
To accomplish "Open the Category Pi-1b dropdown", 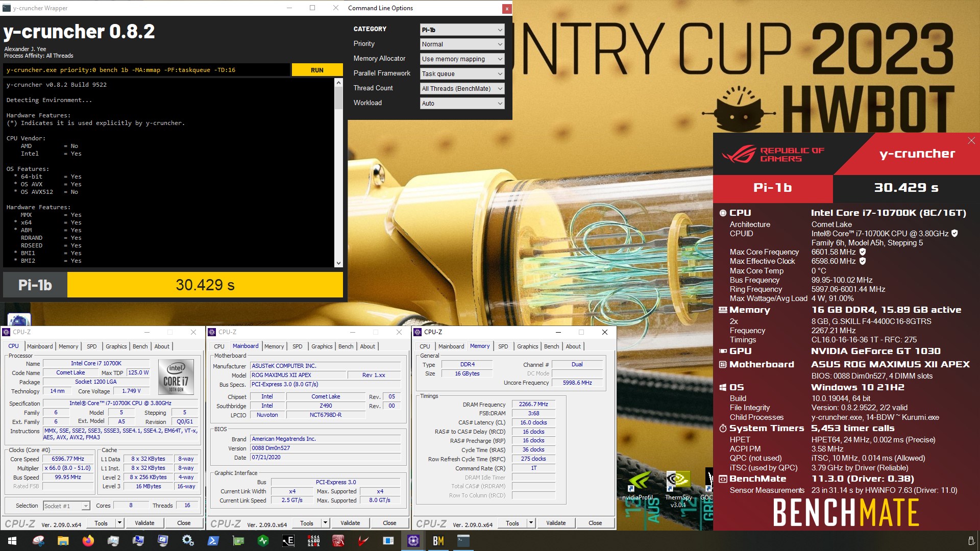I will point(462,30).
